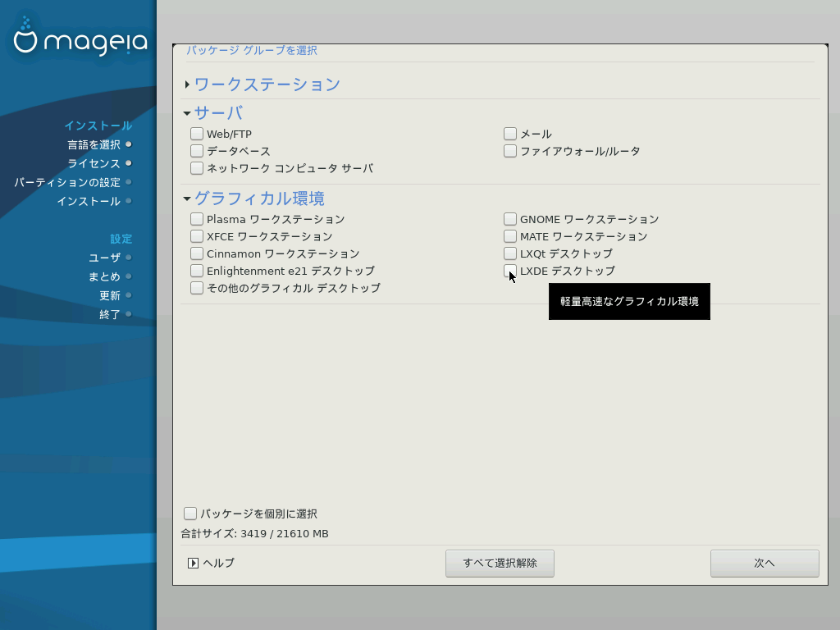This screenshot has width=840, height=630.
Task: Click the Mageia logo
Action: point(80,38)
